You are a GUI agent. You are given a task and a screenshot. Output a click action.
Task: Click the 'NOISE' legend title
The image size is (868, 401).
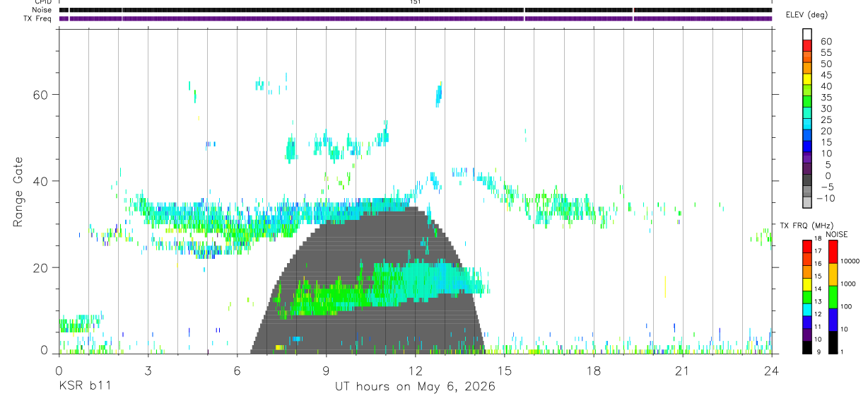pos(836,234)
